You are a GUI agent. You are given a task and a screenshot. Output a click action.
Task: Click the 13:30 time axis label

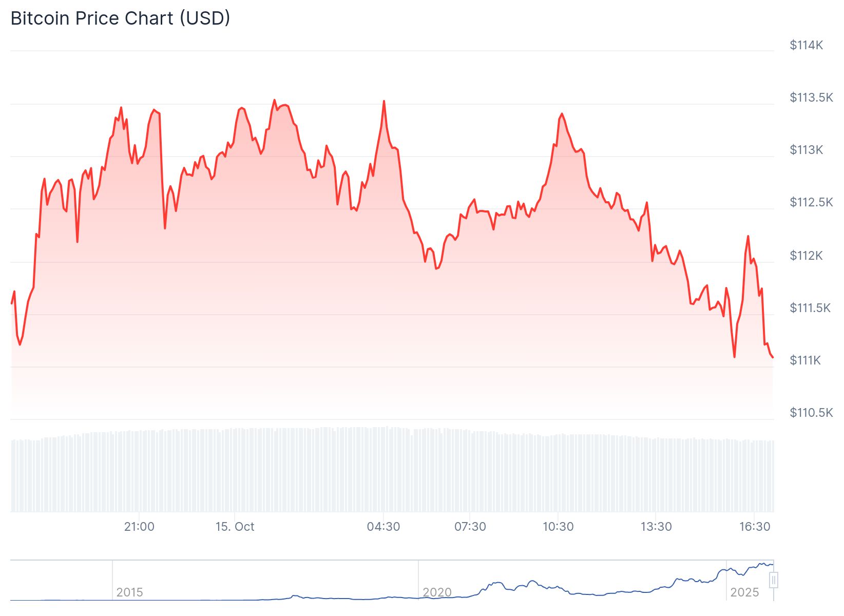(x=656, y=527)
